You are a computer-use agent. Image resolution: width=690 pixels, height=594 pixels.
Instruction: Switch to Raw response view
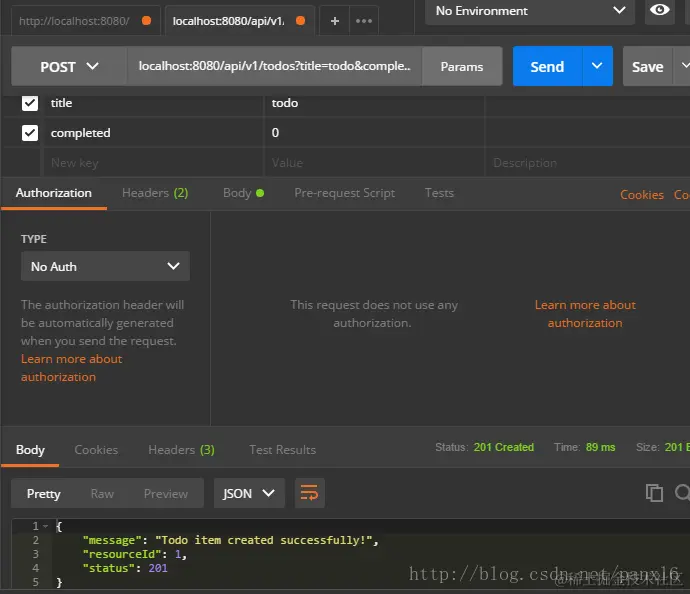pos(102,494)
